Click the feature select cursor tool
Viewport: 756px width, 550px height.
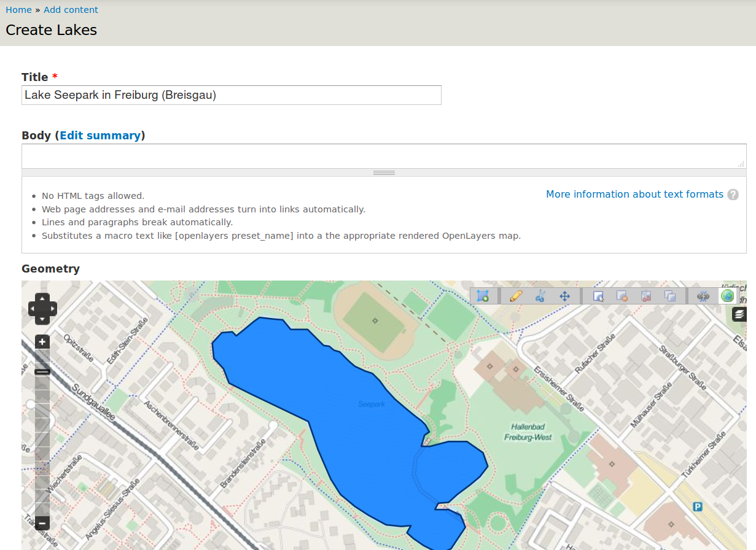[x=598, y=296]
